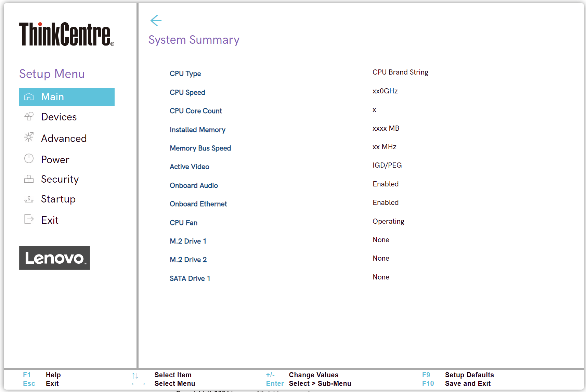
Task: Click the up-down arrows Select Item icon
Action: 135,376
